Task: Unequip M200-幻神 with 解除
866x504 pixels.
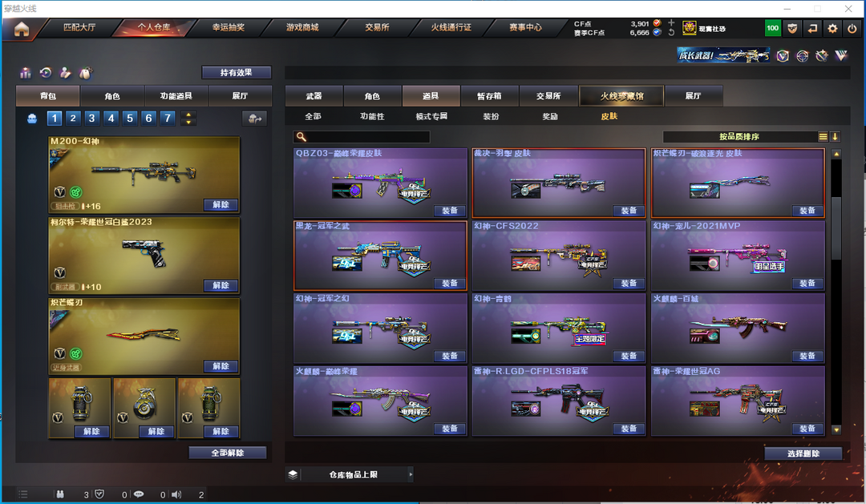Action: point(221,205)
